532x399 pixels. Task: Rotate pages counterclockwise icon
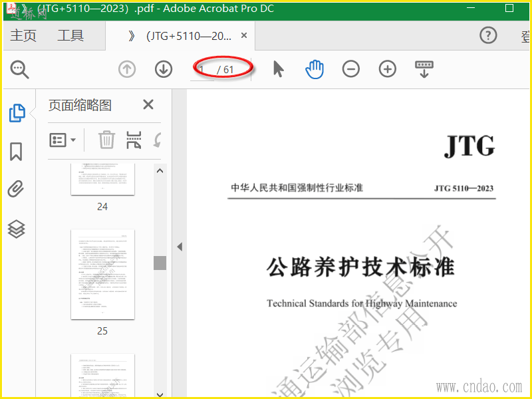pyautogui.click(x=157, y=140)
